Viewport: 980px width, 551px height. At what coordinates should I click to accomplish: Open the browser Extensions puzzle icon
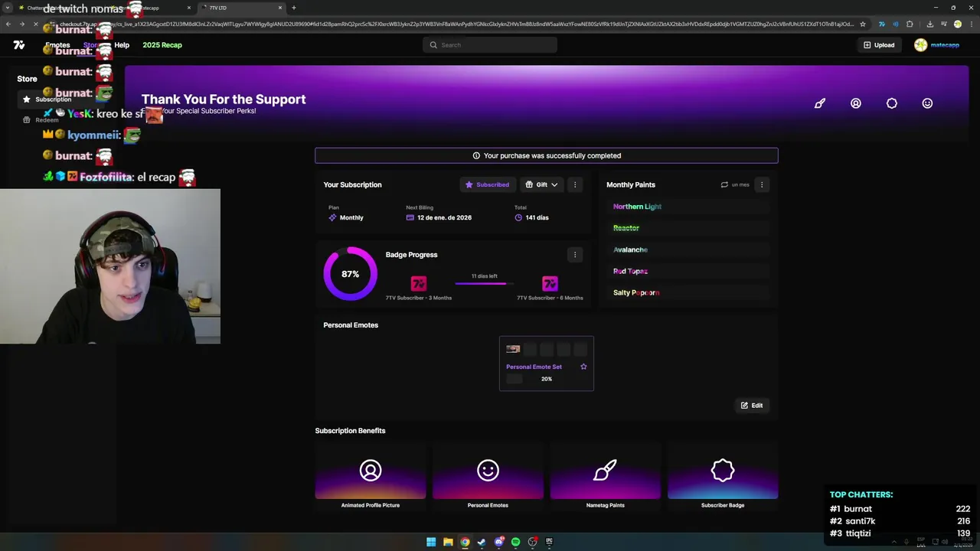[x=910, y=24]
